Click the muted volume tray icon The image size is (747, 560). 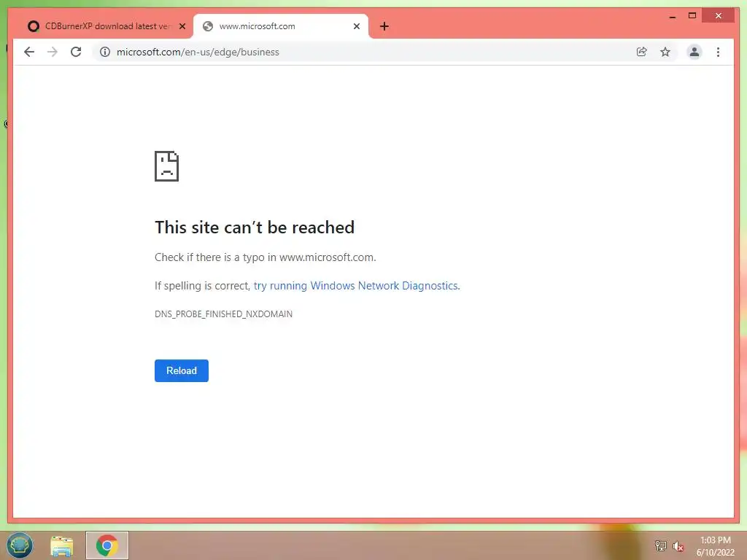click(678, 545)
